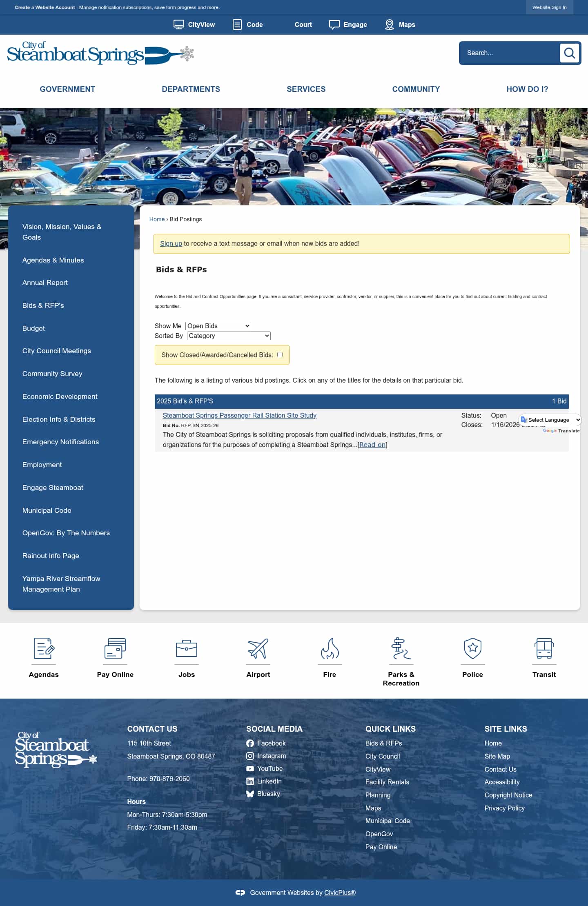
Task: Click the Airport airplane icon
Action: click(258, 648)
